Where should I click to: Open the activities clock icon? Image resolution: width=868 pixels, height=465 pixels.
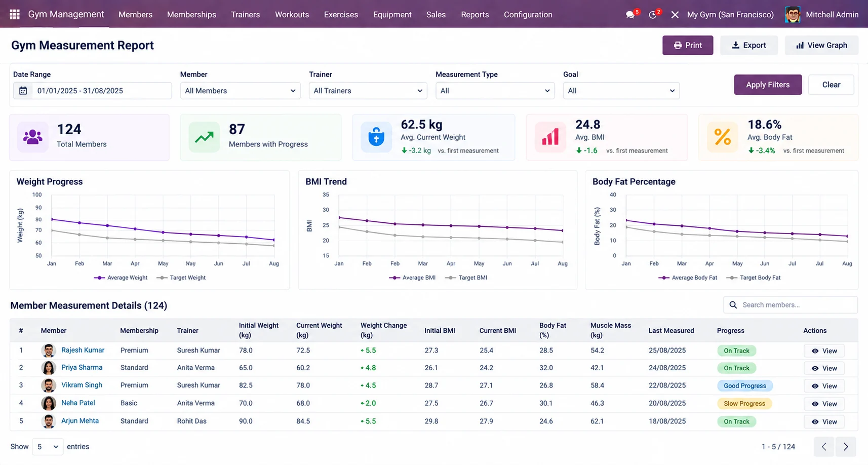pyautogui.click(x=653, y=15)
